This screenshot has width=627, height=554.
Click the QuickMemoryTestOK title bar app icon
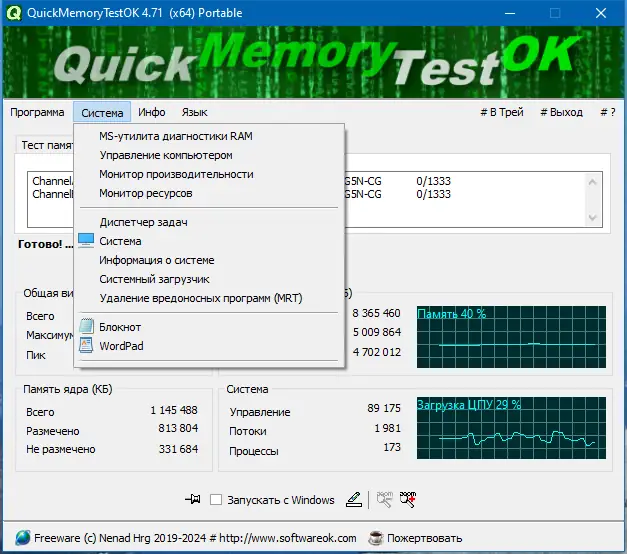pos(14,12)
